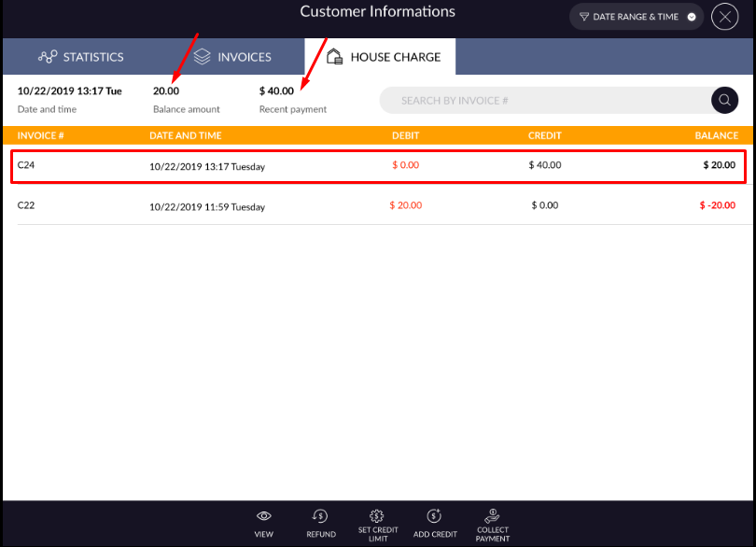Open Date Range & Time filter
The image size is (756, 547).
pyautogui.click(x=636, y=17)
